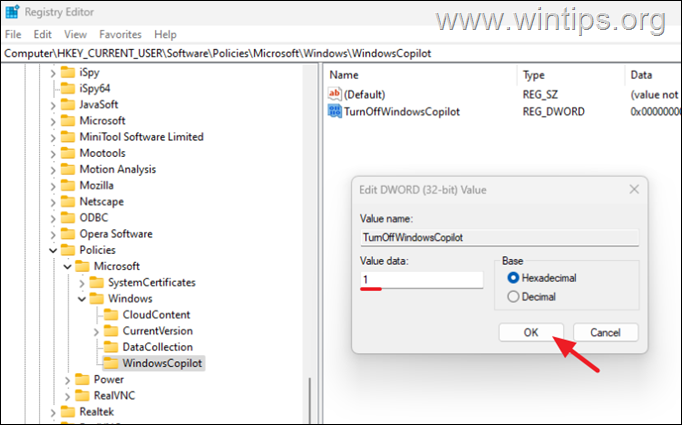
Task: Click the (Default) string value icon
Action: [x=334, y=94]
